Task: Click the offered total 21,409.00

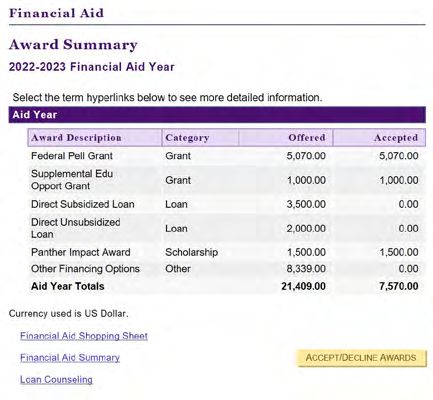Action: click(303, 286)
